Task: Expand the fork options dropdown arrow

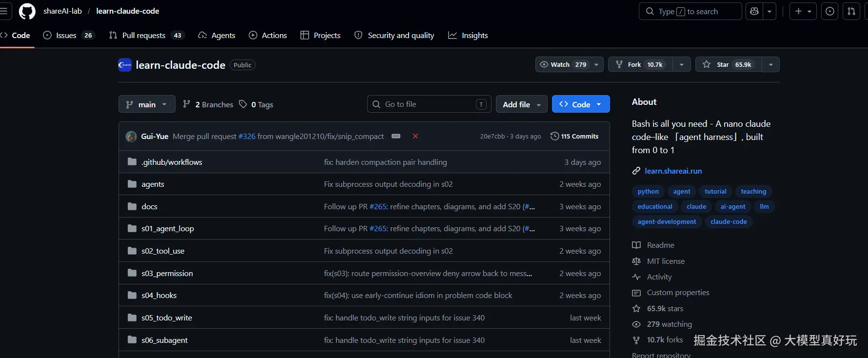Action: click(x=682, y=64)
